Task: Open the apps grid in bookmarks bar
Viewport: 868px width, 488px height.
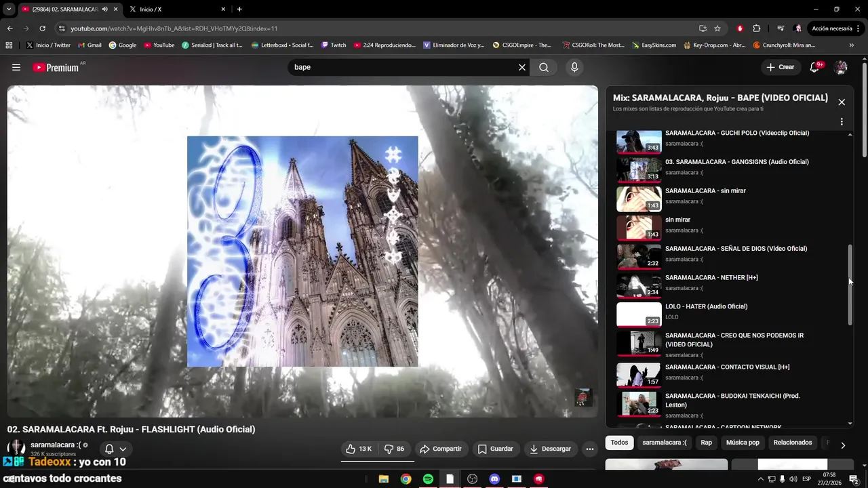Action: click(x=9, y=45)
